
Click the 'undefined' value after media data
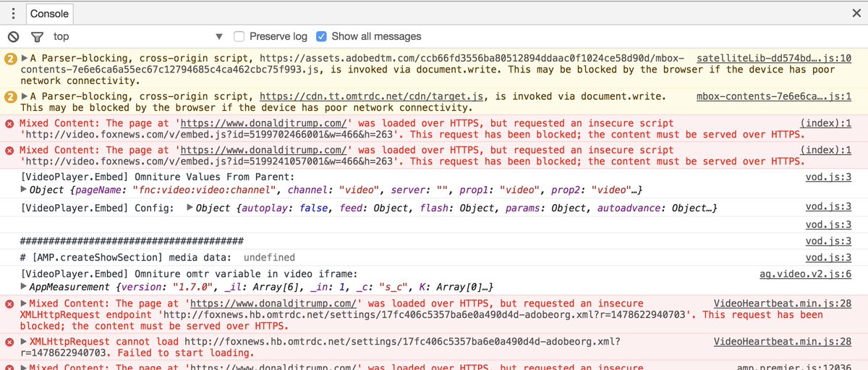click(x=269, y=258)
